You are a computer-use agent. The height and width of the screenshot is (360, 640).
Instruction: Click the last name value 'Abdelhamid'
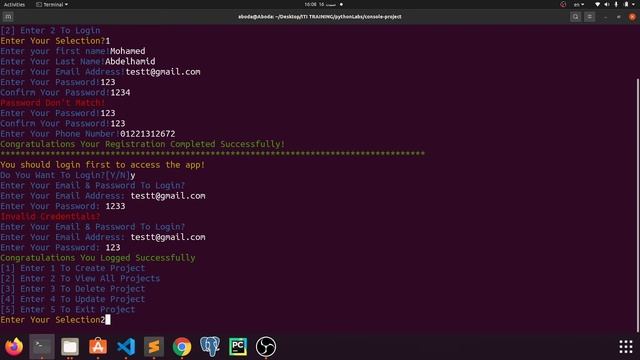[x=130, y=61]
